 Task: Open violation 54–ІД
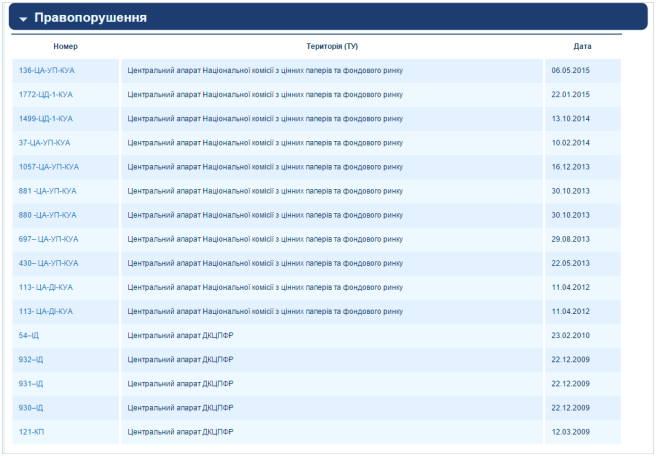pyautogui.click(x=29, y=336)
